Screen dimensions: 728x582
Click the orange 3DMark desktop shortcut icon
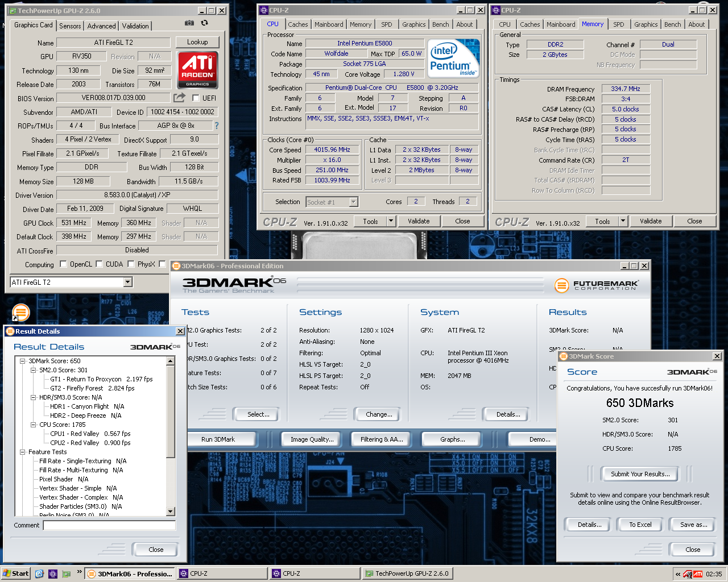click(20, 313)
